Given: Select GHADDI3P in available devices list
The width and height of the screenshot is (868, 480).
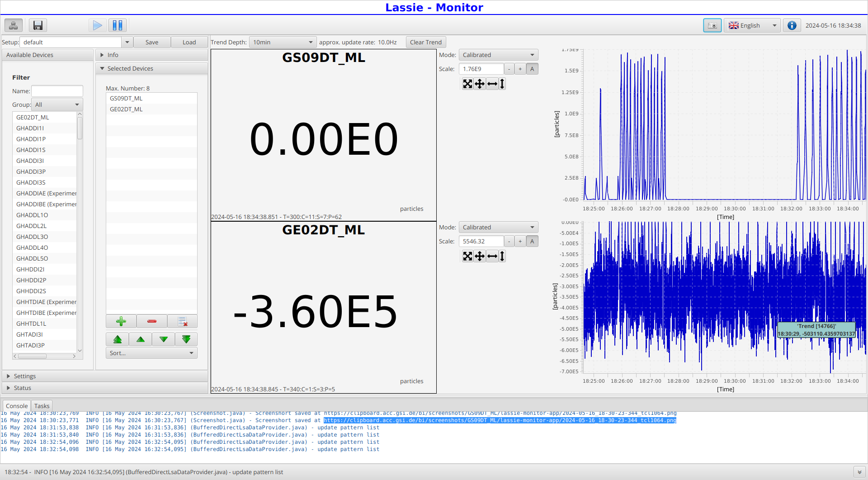Looking at the screenshot, I should [x=45, y=171].
